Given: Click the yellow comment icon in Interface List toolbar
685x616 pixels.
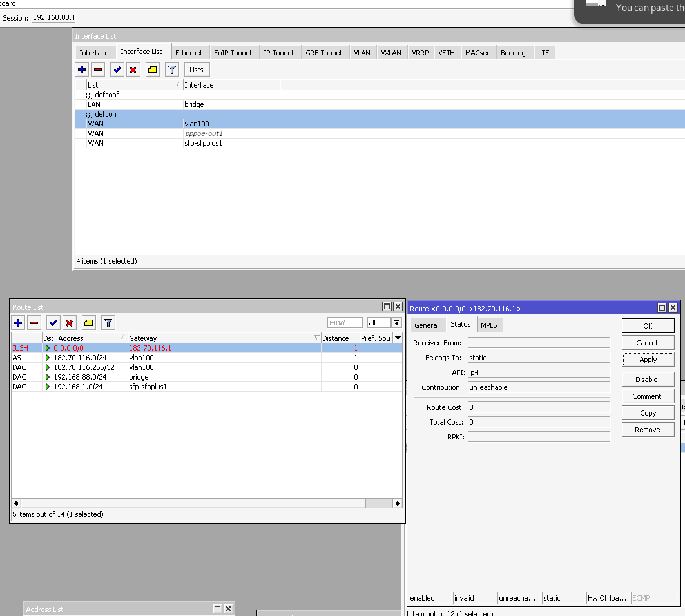Looking at the screenshot, I should point(152,70).
